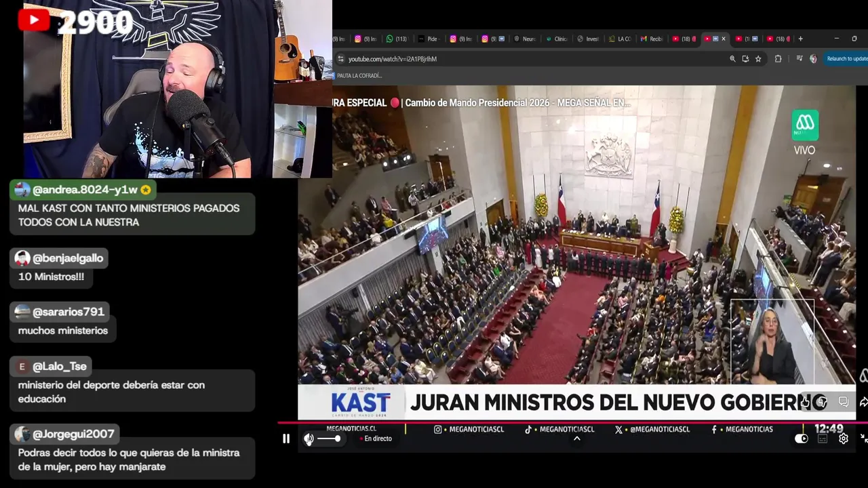868x488 pixels.
Task: Click the TikTok MEGANOTICIASCL ticker label
Action: [559, 429]
